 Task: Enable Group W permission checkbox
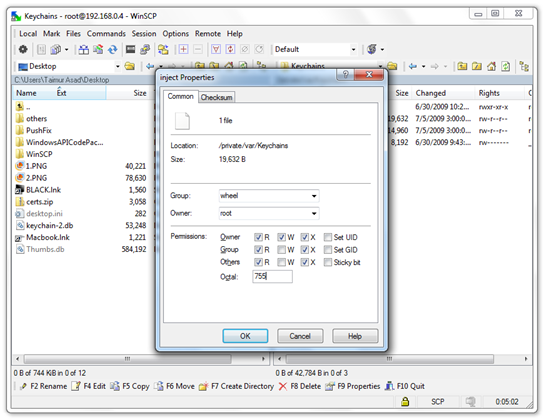pos(281,250)
